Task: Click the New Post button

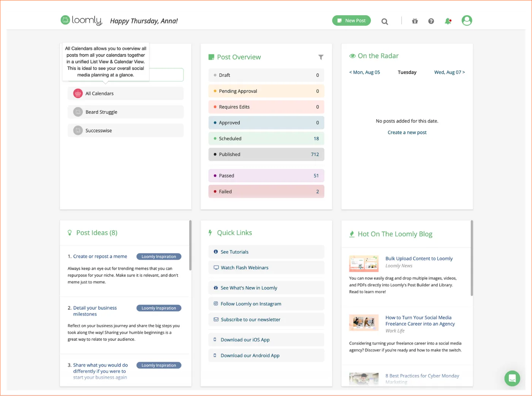Action: 351,21
